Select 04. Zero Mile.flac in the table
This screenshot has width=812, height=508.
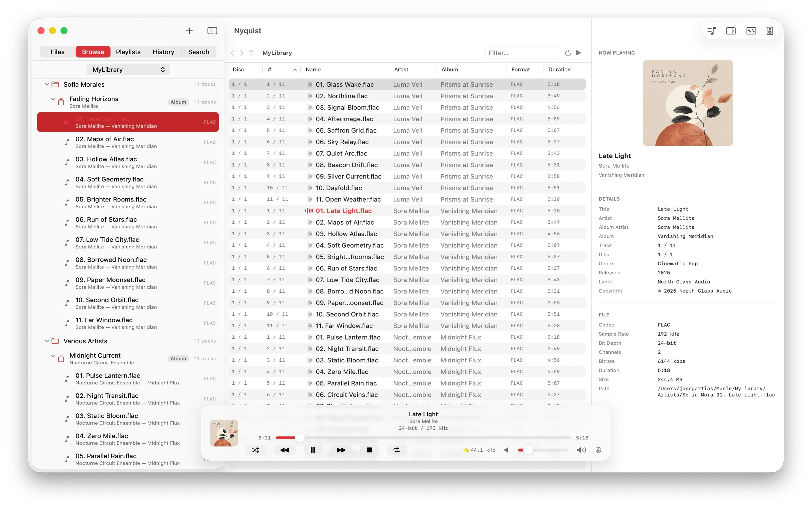[407, 372]
